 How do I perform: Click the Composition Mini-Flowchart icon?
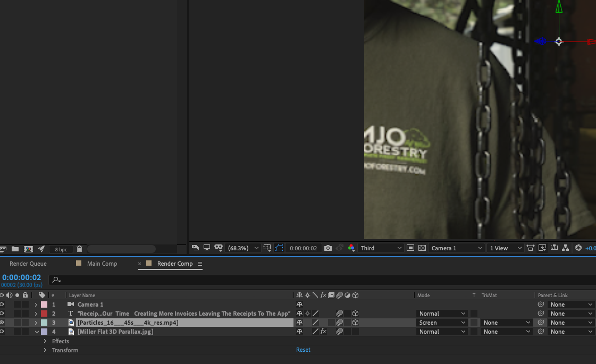pyautogui.click(x=565, y=248)
